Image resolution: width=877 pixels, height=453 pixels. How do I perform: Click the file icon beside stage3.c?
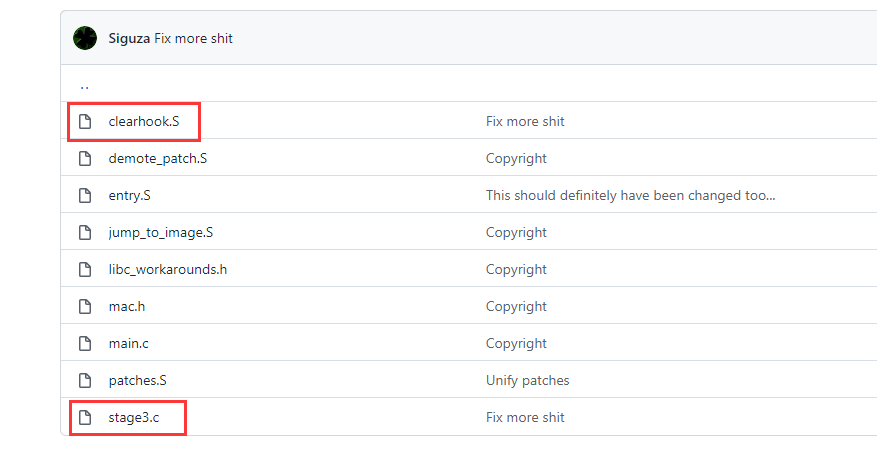pyautogui.click(x=85, y=417)
